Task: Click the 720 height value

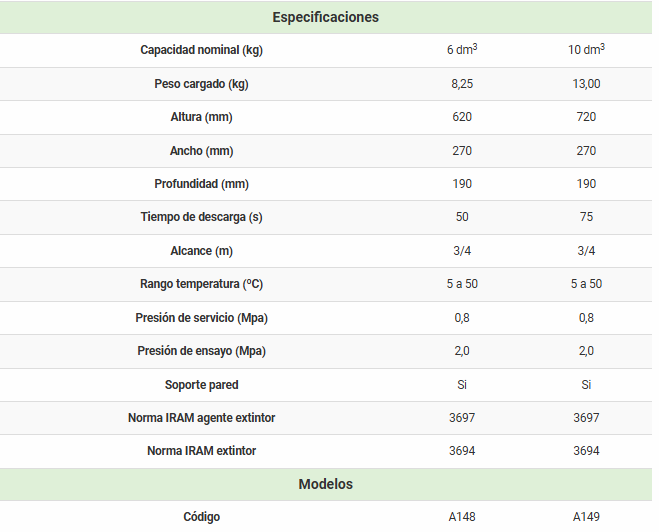Action: (x=586, y=117)
